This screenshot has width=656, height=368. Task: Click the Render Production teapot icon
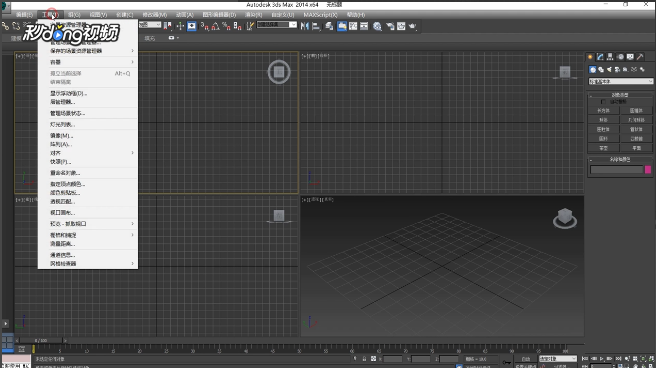pos(413,26)
